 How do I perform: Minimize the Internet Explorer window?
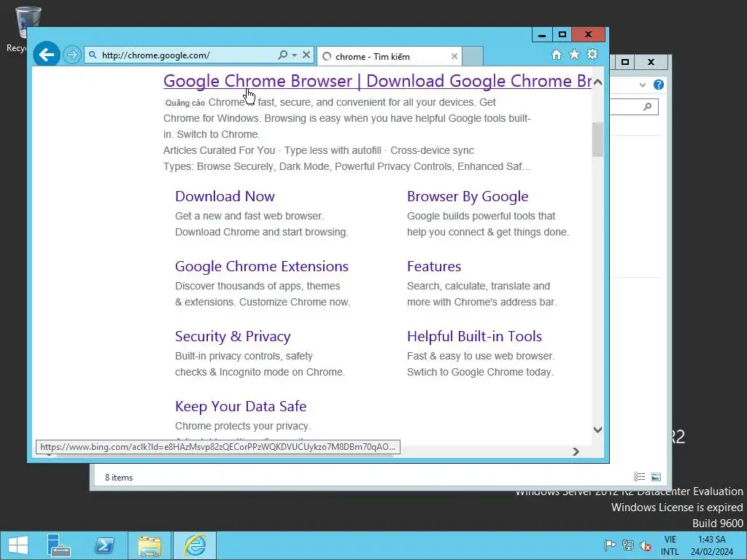point(542,35)
